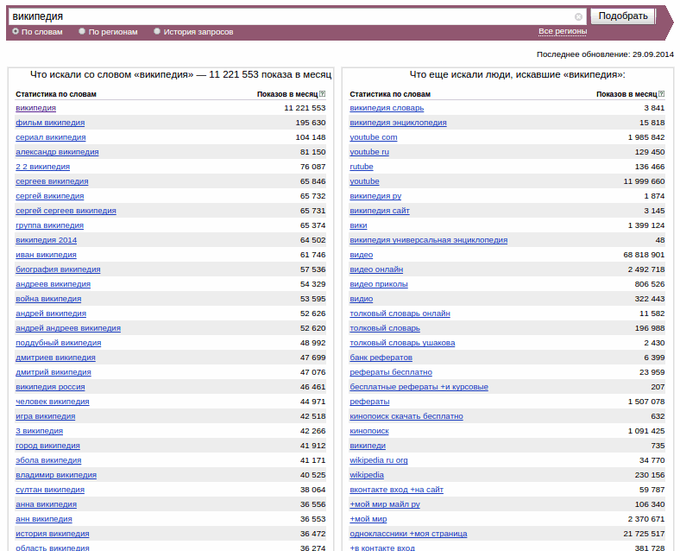The width and height of the screenshot is (680, 551).
Task: Open the 'игра википедия' link
Action: pos(46,417)
